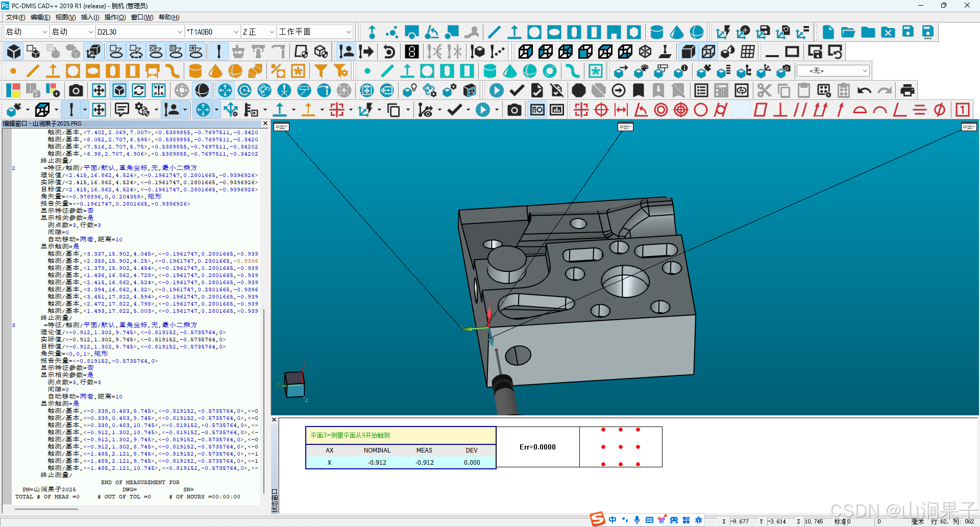Click the Cut scissors icon
Viewport: 980px width, 527px height.
point(764,91)
